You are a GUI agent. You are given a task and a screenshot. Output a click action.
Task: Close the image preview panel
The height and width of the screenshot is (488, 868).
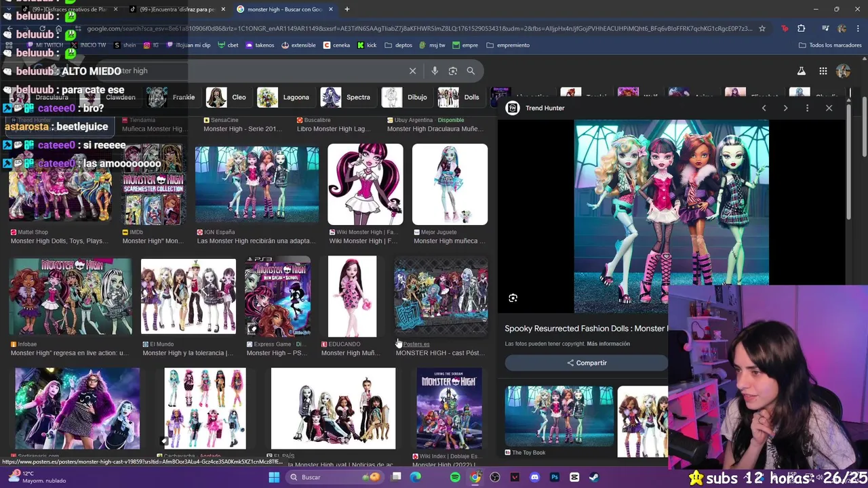click(829, 108)
